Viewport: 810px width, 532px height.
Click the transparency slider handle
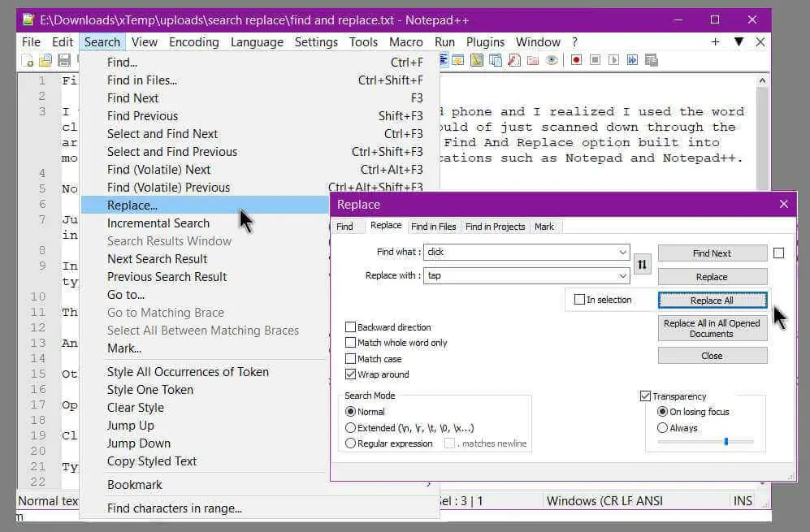tap(726, 442)
